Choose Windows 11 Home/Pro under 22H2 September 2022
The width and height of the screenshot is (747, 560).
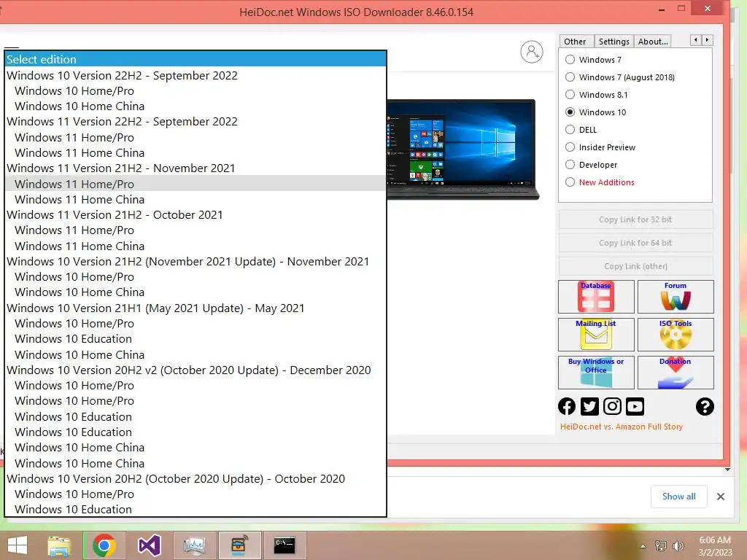[x=196, y=137]
